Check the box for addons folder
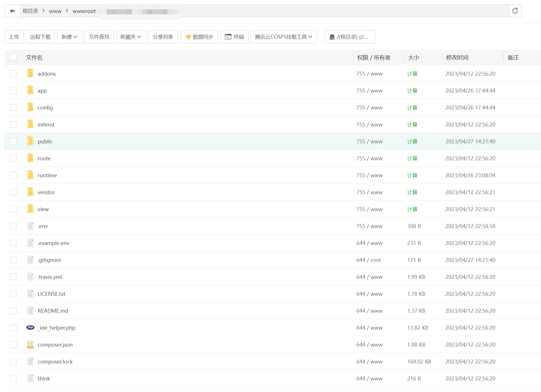The width and height of the screenshot is (541, 392). point(13,74)
